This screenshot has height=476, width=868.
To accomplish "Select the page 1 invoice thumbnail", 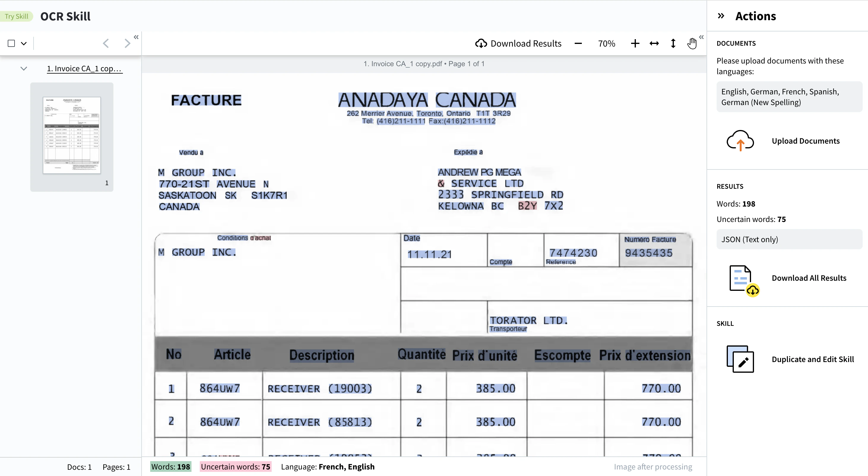I will [x=72, y=135].
